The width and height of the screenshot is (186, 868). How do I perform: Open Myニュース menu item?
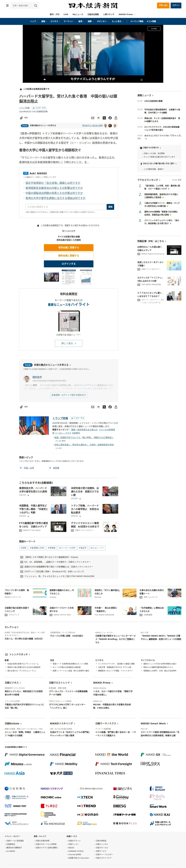coord(78,14)
